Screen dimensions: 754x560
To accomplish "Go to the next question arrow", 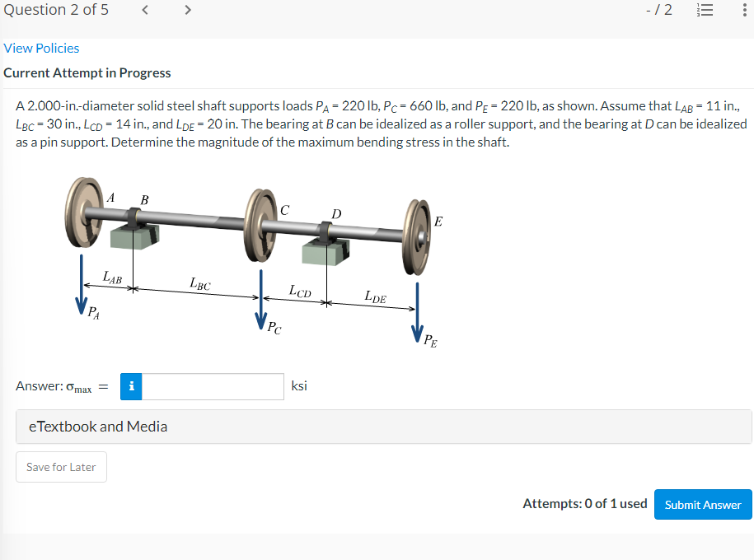I will [x=188, y=10].
